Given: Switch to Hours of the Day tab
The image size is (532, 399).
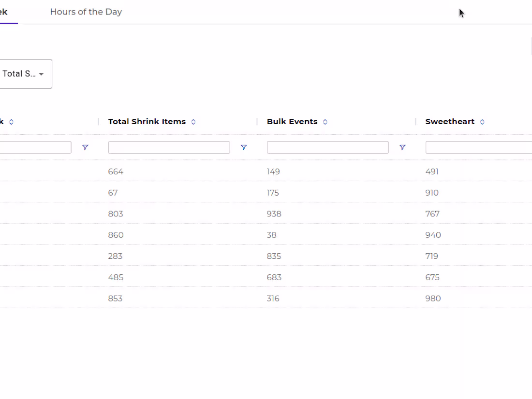Looking at the screenshot, I should (x=86, y=12).
